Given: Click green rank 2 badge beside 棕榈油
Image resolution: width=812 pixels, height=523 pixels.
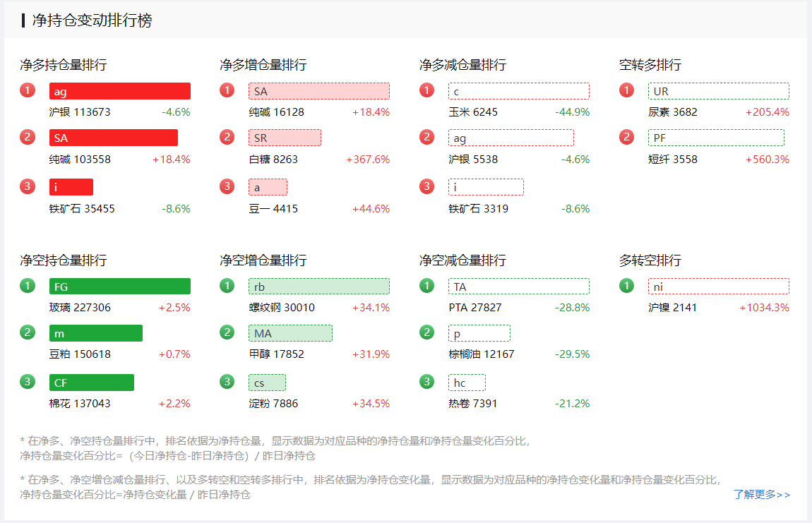Looking at the screenshot, I should coord(426,332).
